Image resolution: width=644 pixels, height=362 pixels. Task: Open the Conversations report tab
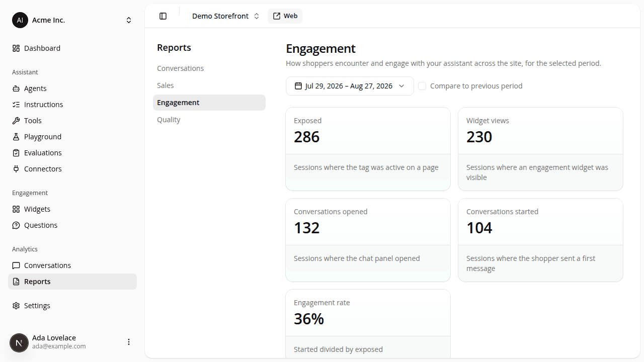209,68
